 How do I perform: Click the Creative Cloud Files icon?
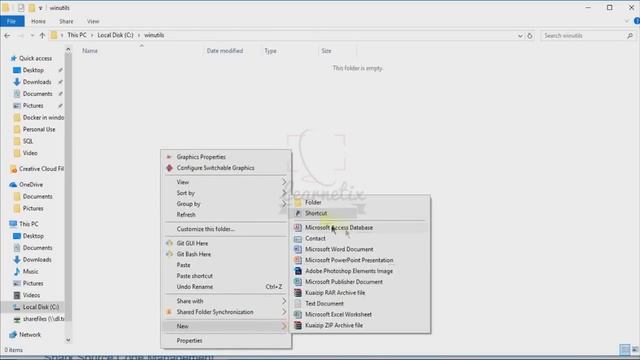click(x=13, y=169)
